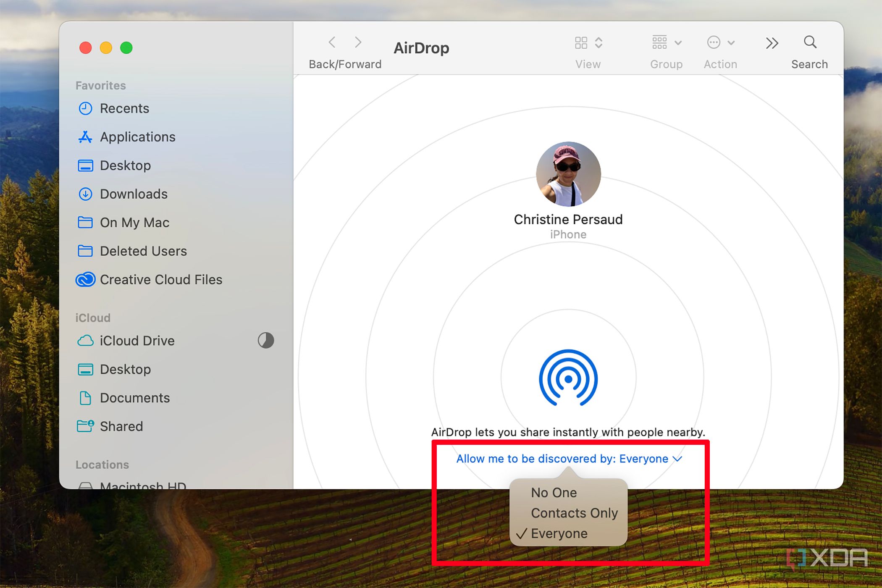
Task: Open the View mode switcher
Action: [588, 42]
